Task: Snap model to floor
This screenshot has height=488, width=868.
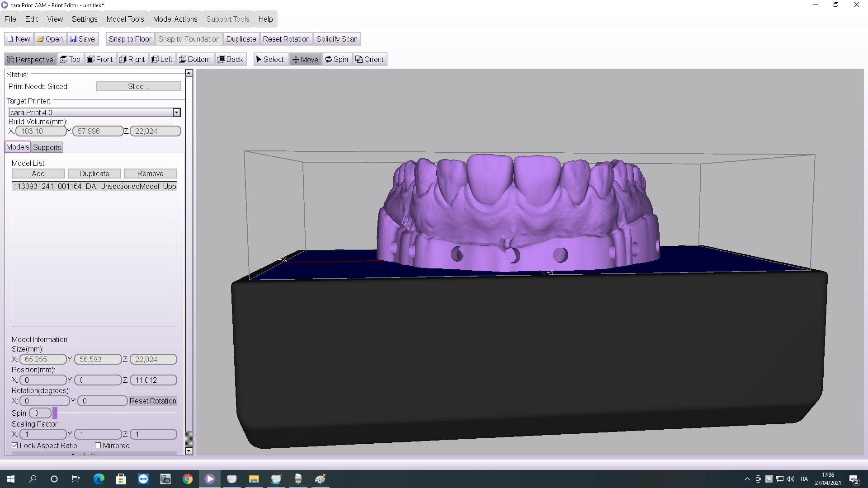Action: 130,39
